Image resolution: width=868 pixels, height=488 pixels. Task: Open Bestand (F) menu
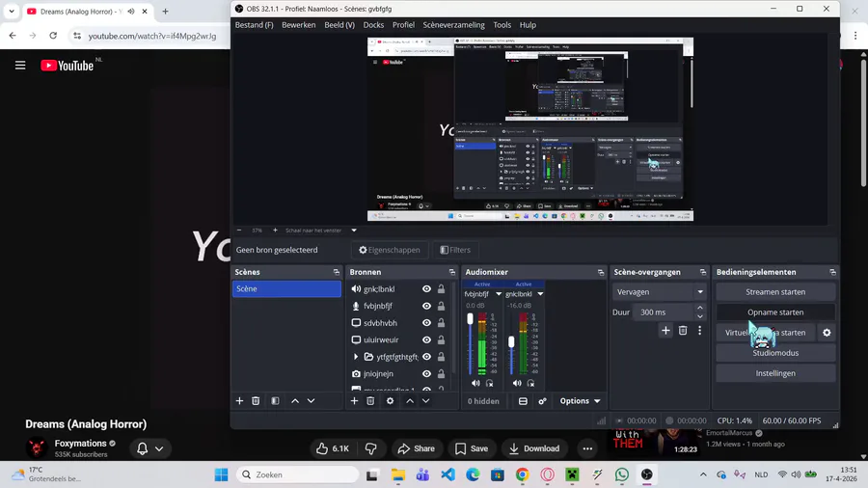point(254,25)
